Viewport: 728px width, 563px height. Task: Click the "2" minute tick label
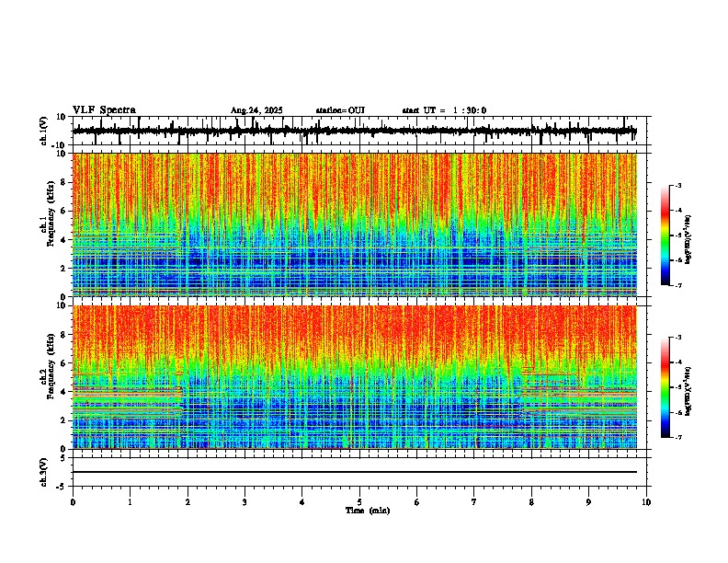[188, 502]
